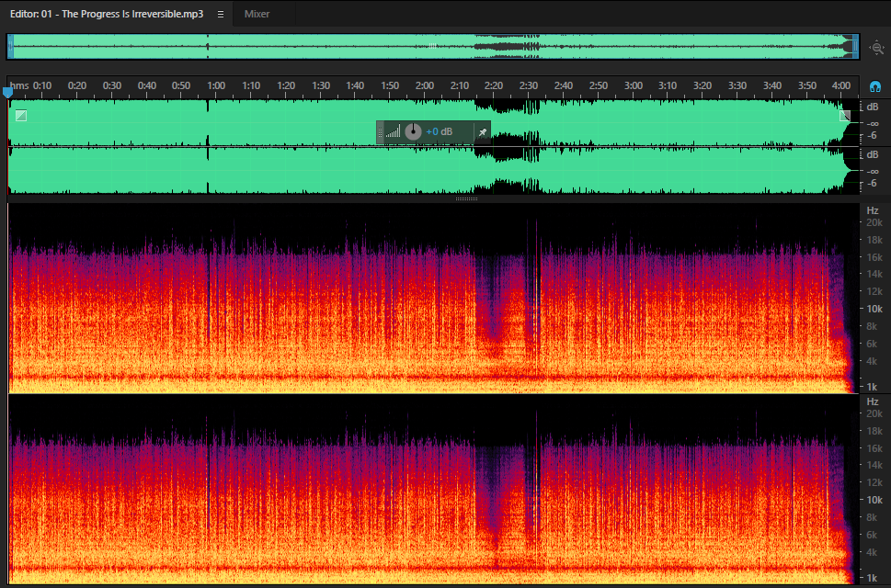The height and width of the screenshot is (588, 891).
Task: Click the volume bars icon in the HUD
Action: (393, 131)
